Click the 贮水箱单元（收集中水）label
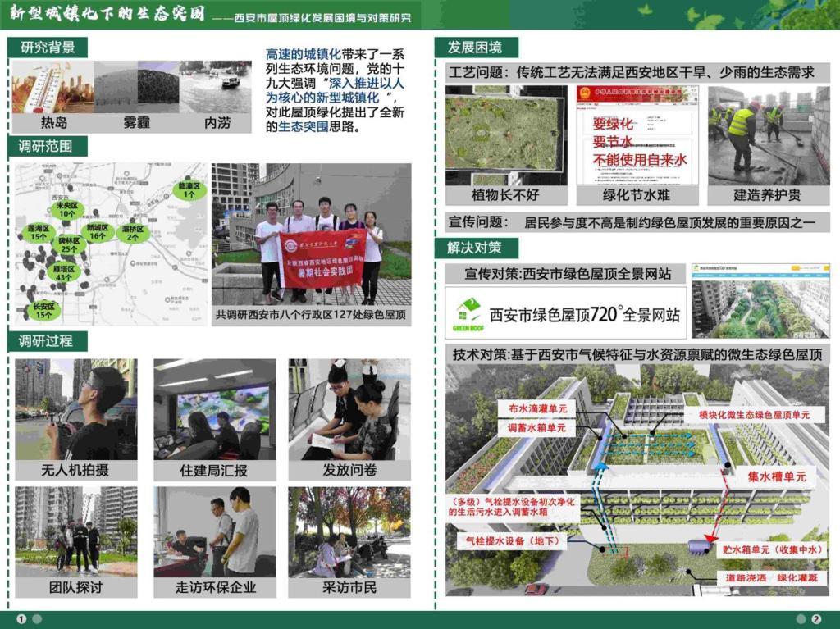Viewport: 840px width, 629px height. click(771, 549)
